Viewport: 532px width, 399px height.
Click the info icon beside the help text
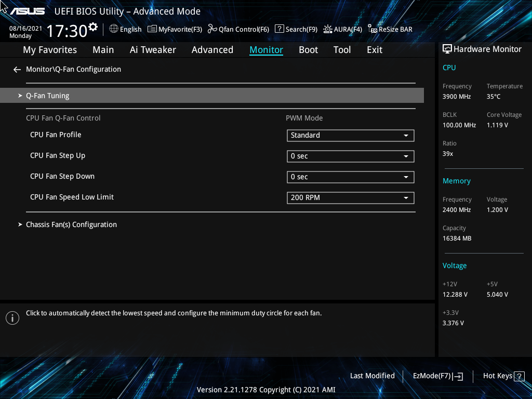click(x=12, y=318)
